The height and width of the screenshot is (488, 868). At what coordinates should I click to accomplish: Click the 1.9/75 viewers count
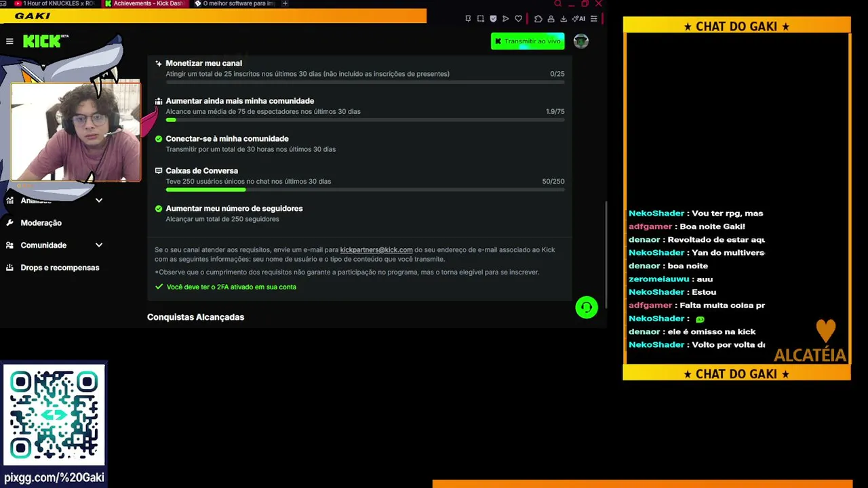click(x=555, y=112)
